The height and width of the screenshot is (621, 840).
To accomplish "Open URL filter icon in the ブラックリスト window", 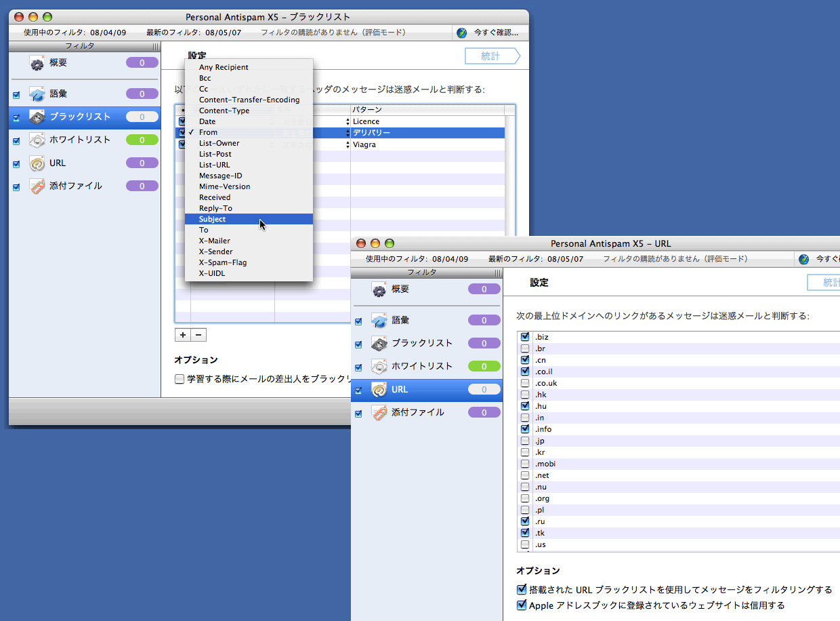I will point(37,163).
